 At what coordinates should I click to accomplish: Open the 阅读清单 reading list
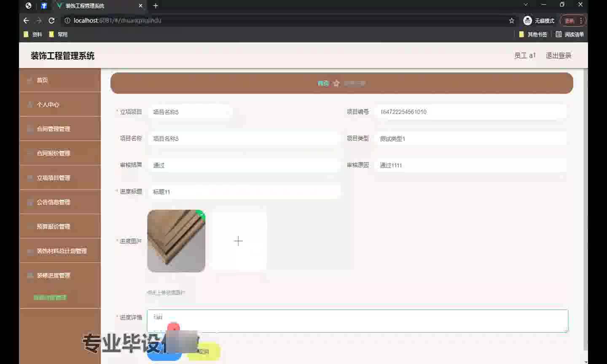pos(569,34)
